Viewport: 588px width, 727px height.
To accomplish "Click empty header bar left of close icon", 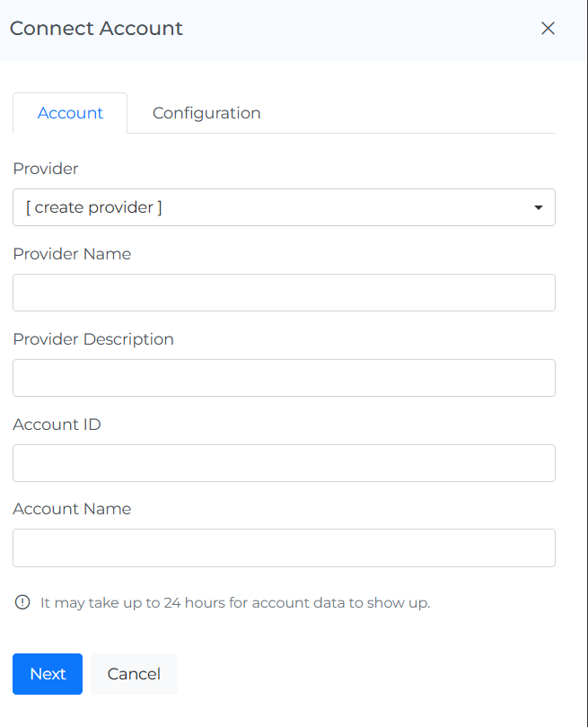I will pos(359,28).
